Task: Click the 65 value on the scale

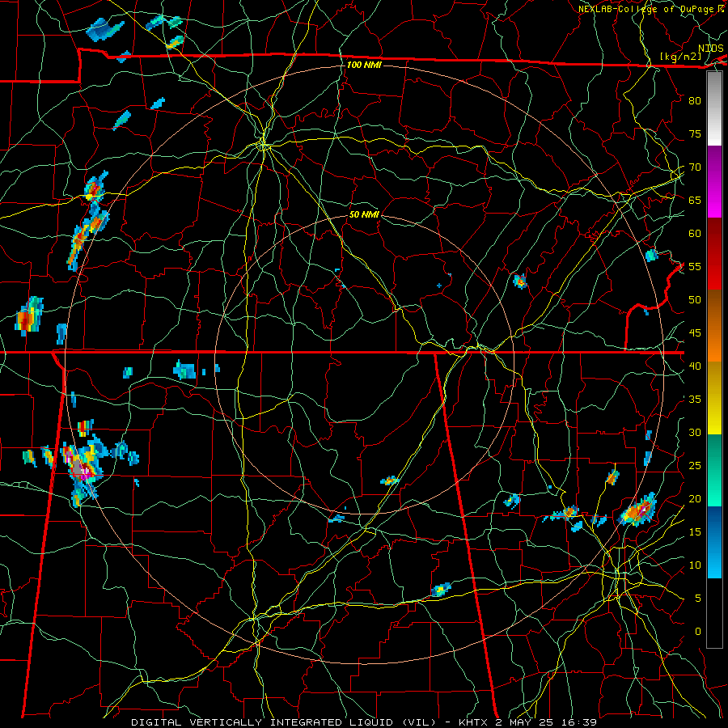Action: click(x=695, y=200)
